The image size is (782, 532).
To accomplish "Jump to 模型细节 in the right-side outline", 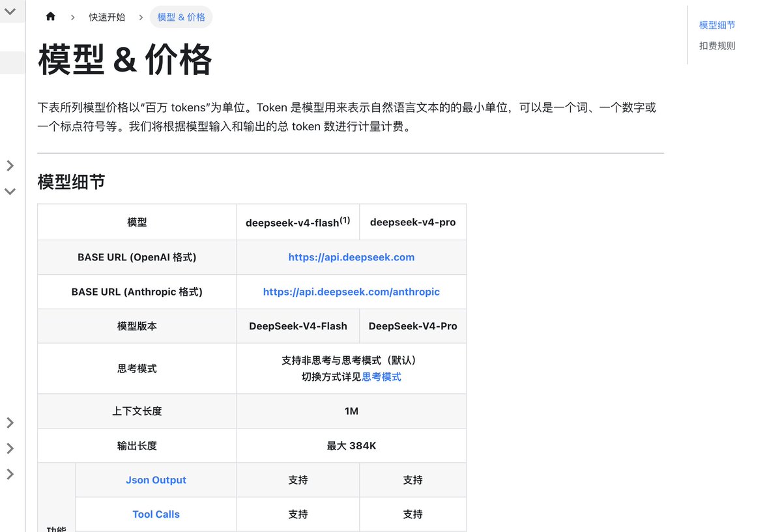I will [x=717, y=25].
